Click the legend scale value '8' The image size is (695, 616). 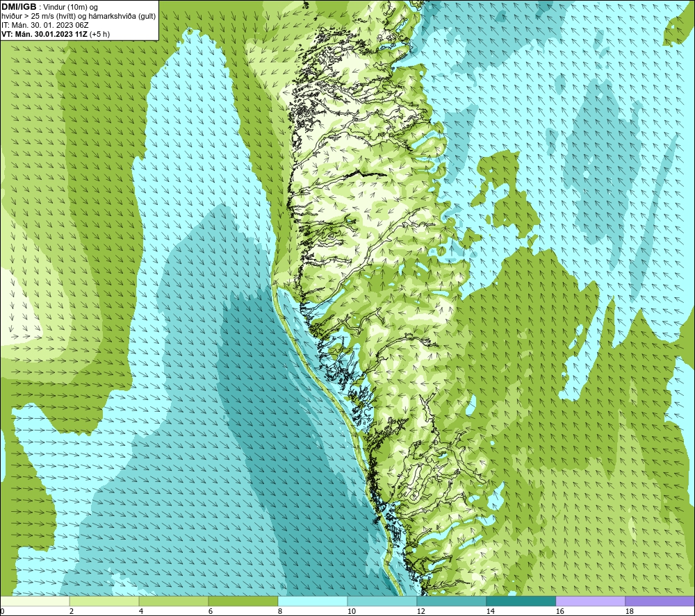pyautogui.click(x=280, y=612)
